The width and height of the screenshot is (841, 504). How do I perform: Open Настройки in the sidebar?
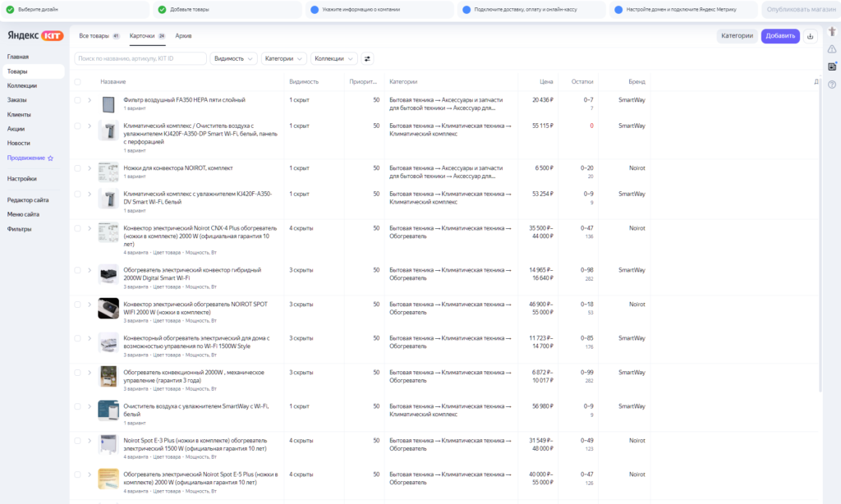pos(21,179)
